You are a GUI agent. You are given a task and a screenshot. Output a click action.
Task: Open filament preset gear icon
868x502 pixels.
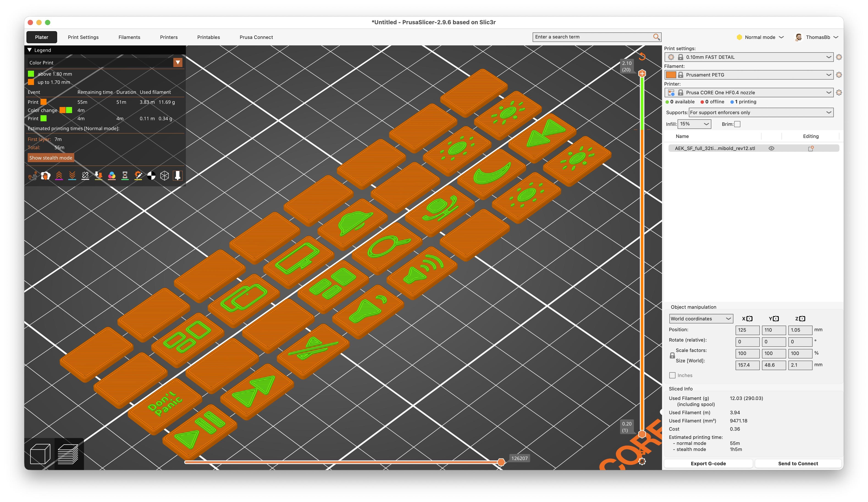tap(839, 75)
